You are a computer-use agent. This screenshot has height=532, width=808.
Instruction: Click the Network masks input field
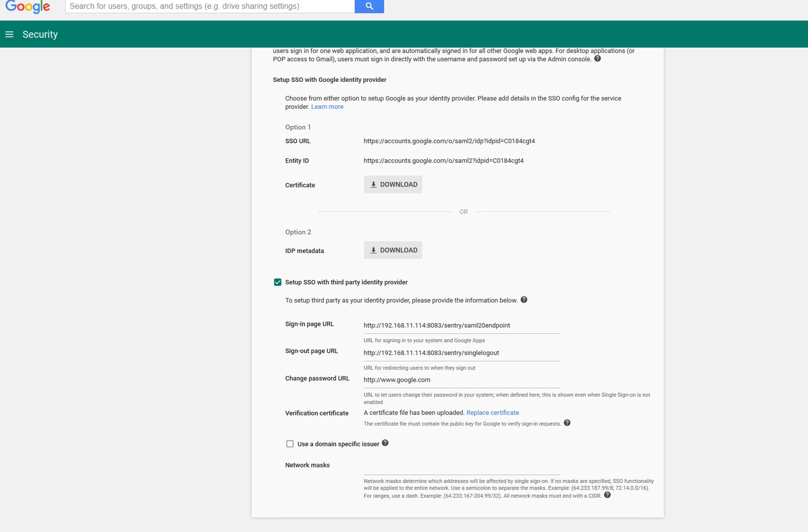(461, 468)
